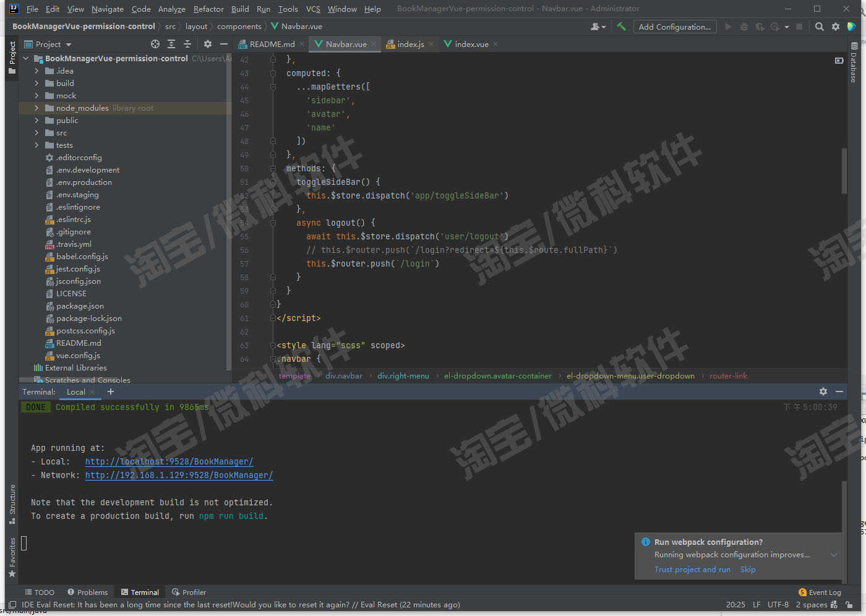Screen dimensions: 866x616
Task: Click the Stop square icon in toolbar
Action: [x=799, y=27]
